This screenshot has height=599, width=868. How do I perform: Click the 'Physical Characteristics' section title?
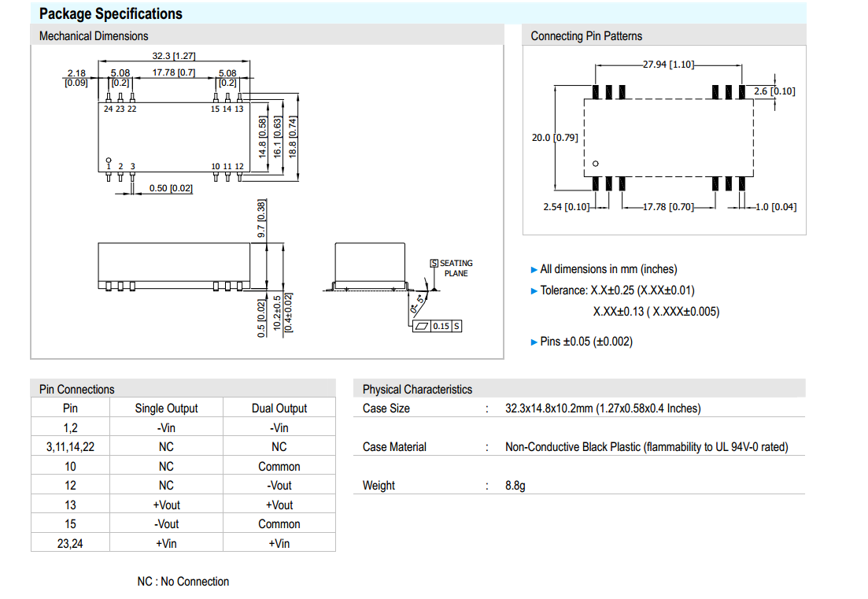point(417,389)
